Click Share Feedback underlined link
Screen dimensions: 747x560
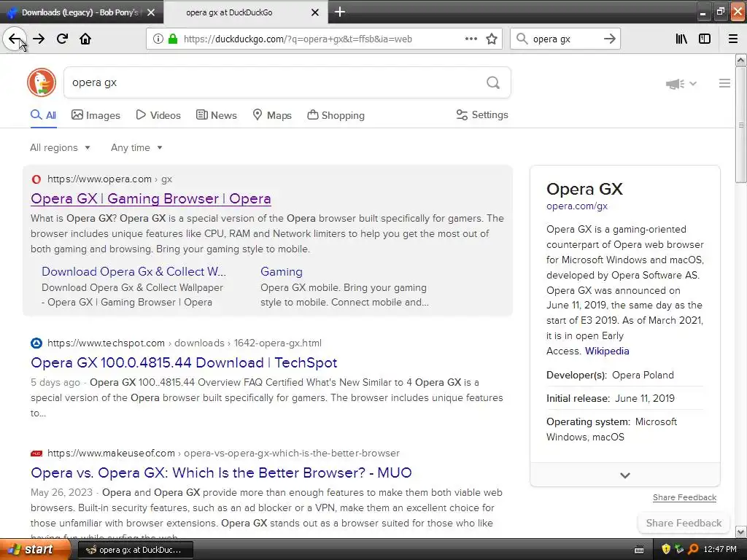(684, 497)
